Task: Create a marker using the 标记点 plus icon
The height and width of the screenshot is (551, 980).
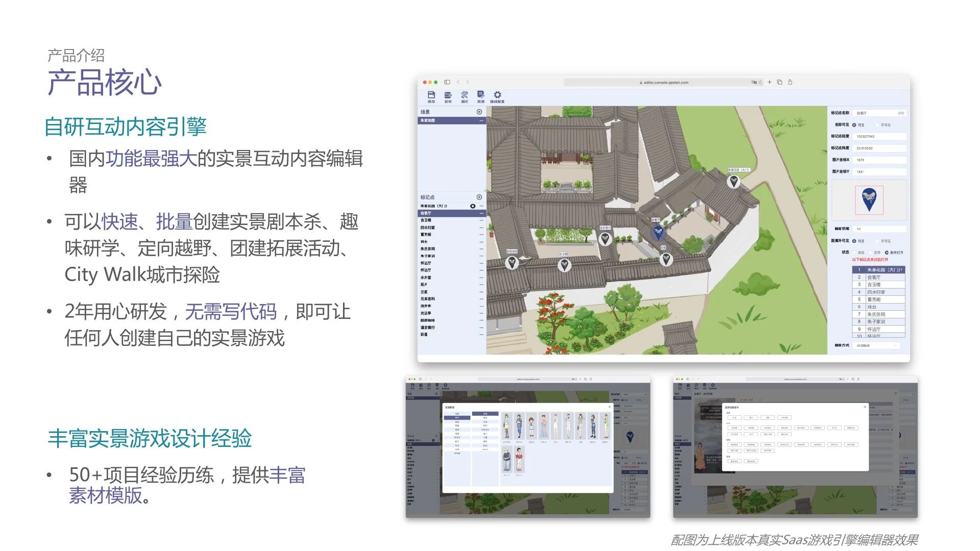Action: [x=479, y=197]
